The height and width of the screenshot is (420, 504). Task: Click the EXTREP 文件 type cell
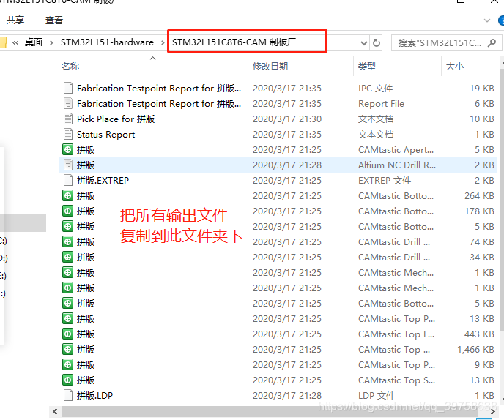pos(385,181)
